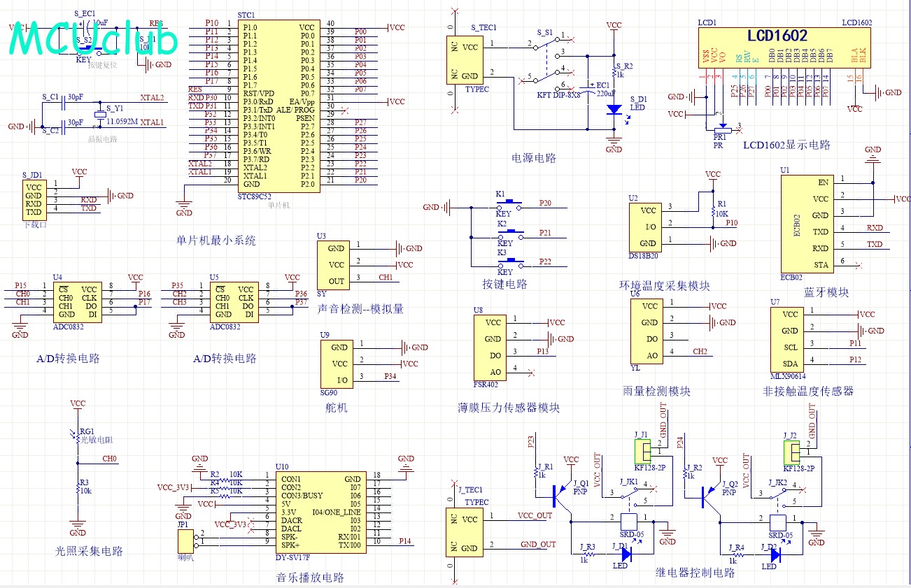Click the RG1 photoresistor symbol
911x588 pixels.
click(78, 435)
